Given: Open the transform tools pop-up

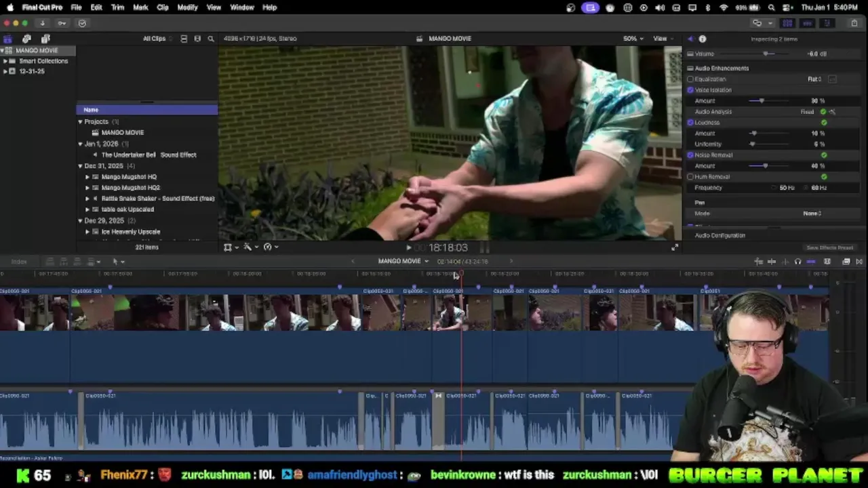Looking at the screenshot, I should (231, 247).
